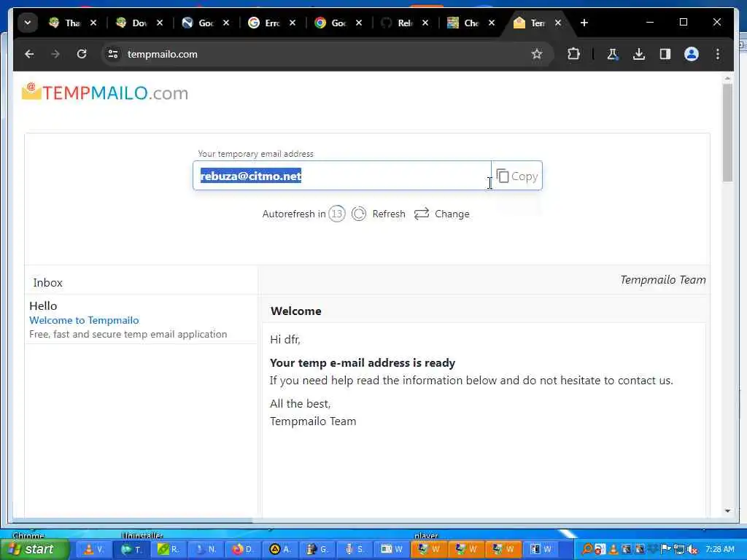Reload the tempmailo.com page

[82, 54]
